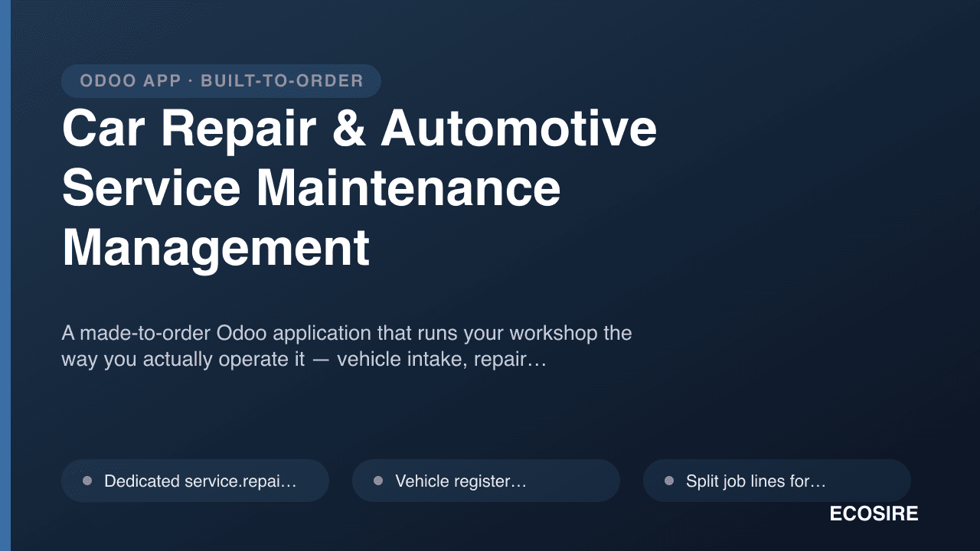980x551 pixels.
Task: Click the "ODOO APP · BUILT-TO-ORDER" badge
Action: [221, 81]
